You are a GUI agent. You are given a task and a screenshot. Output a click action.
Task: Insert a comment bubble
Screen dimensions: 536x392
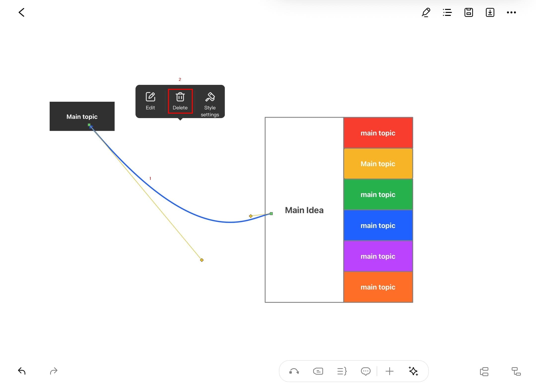366,371
